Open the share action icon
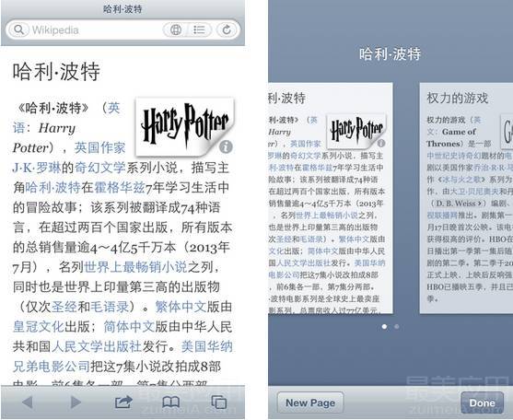Image resolution: width=513 pixels, height=420 pixels. coord(123,402)
